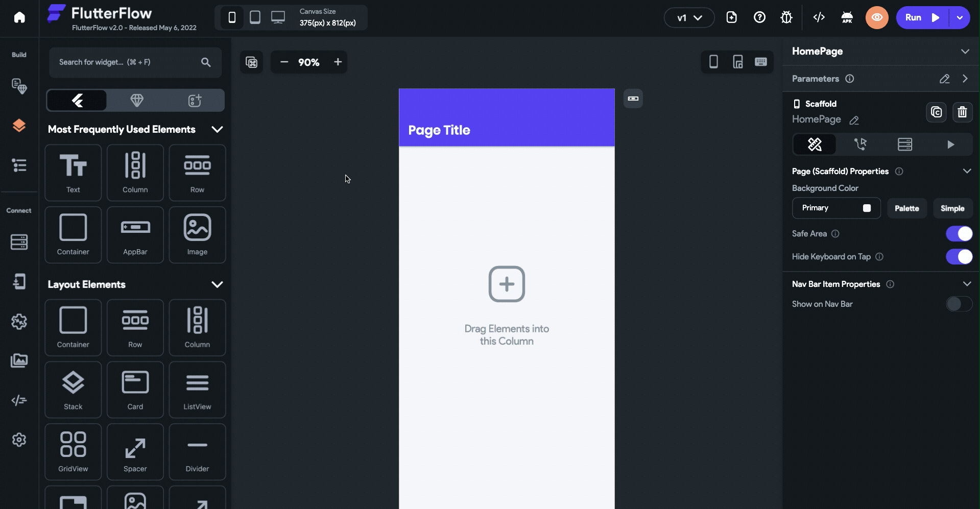
Task: Switch to the Palette background color tab
Action: pyautogui.click(x=907, y=208)
